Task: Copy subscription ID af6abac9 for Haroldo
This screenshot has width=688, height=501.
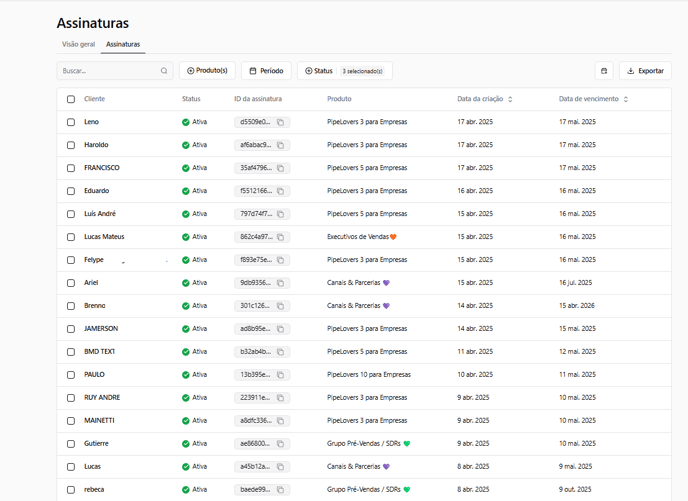Action: click(280, 145)
